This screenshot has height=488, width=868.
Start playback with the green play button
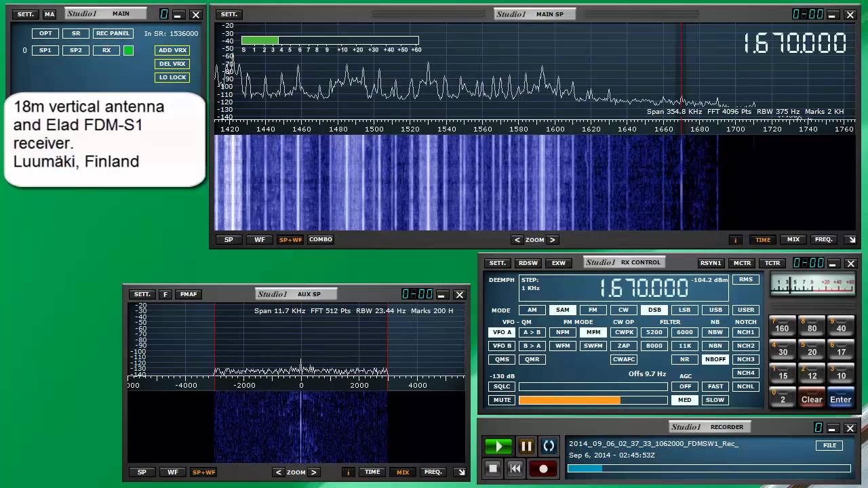pyautogui.click(x=498, y=446)
